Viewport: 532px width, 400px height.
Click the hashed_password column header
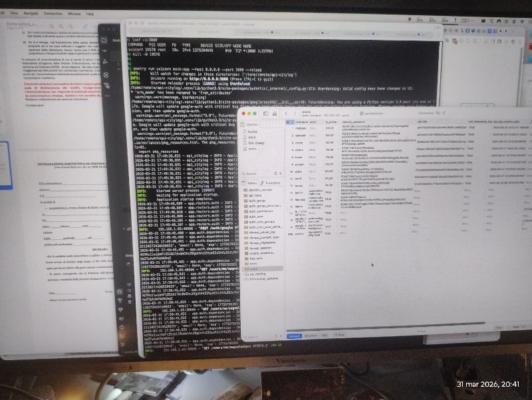[x=352, y=124]
